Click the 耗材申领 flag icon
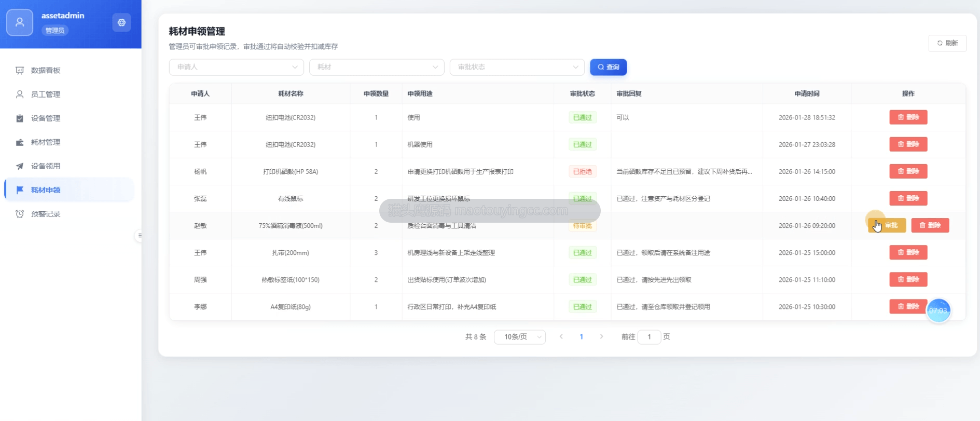This screenshot has height=421, width=980. click(x=20, y=189)
